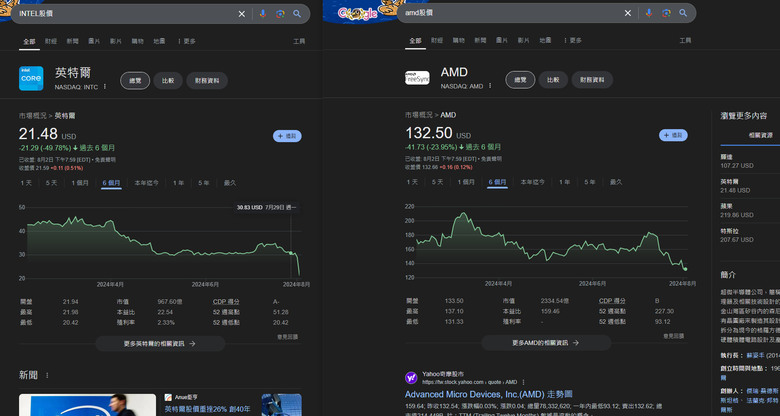
Task: Open 蘋果 219.86 USD related stock
Action: (x=737, y=210)
